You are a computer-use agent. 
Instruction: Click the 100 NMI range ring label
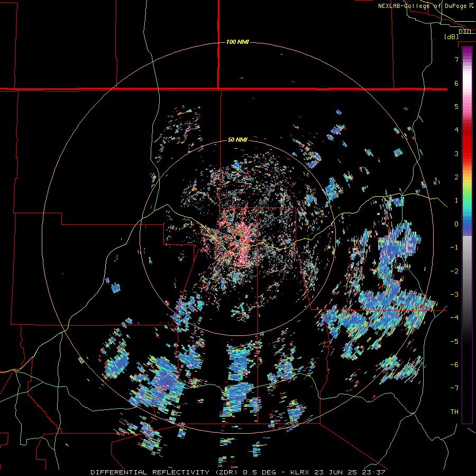pyautogui.click(x=237, y=42)
